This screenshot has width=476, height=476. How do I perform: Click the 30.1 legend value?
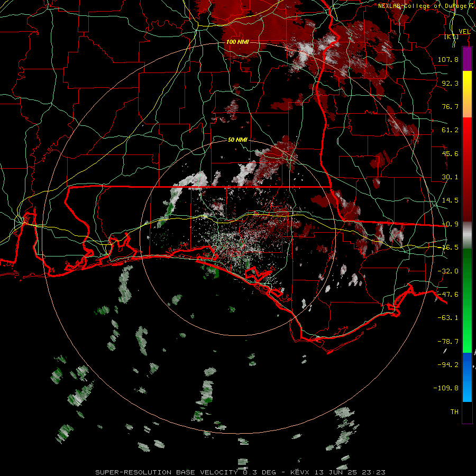[450, 177]
